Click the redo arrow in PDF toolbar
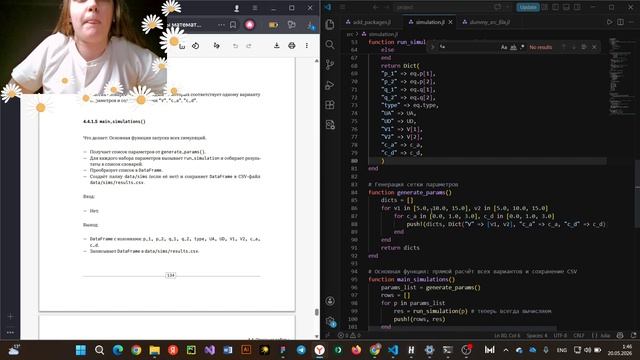 point(249,46)
